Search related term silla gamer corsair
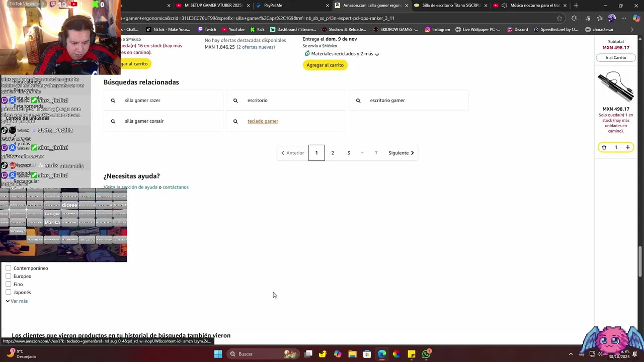 pos(163,121)
